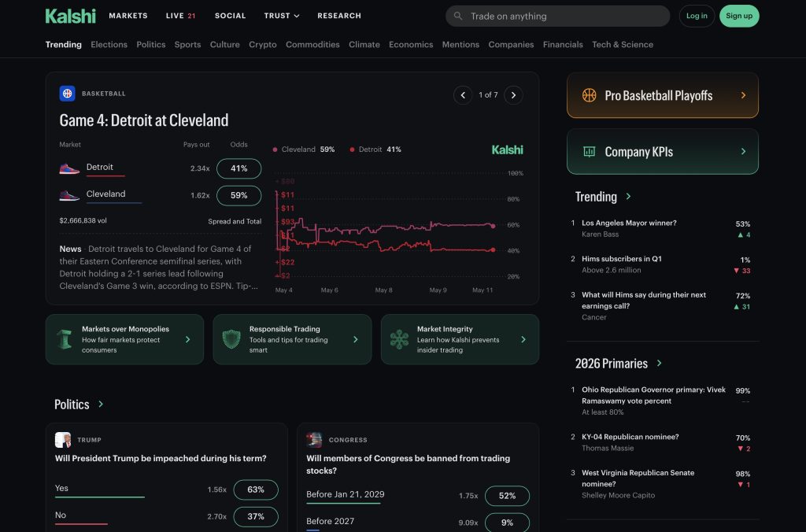Open Congress stock trading ban question
The width and height of the screenshot is (806, 532).
[409, 464]
